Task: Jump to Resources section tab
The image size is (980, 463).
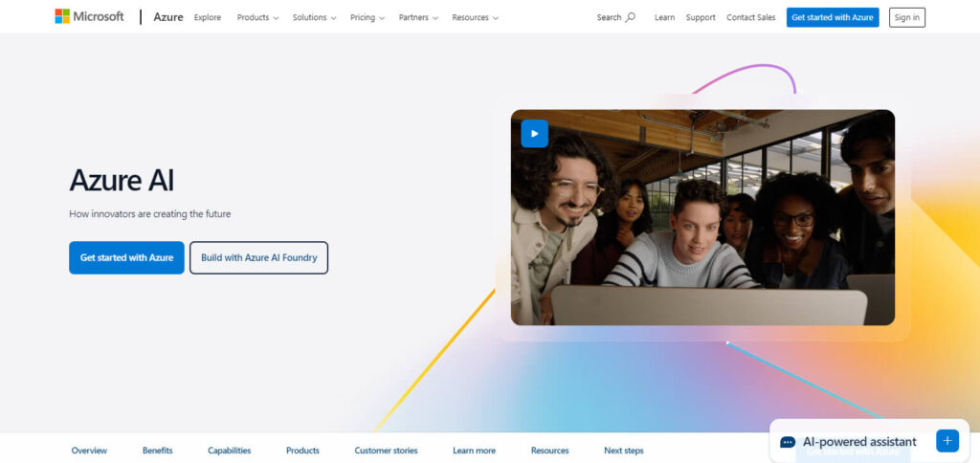Action: [550, 451]
